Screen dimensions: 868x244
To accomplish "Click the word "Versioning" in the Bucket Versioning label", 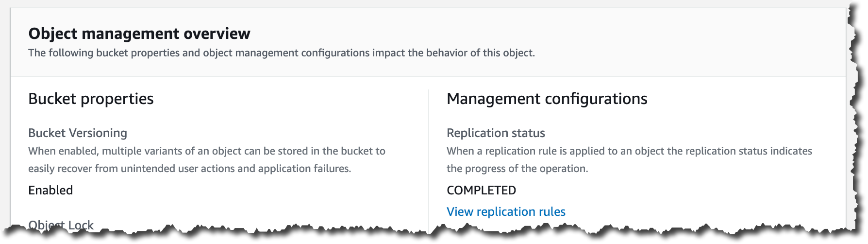I will coord(98,133).
